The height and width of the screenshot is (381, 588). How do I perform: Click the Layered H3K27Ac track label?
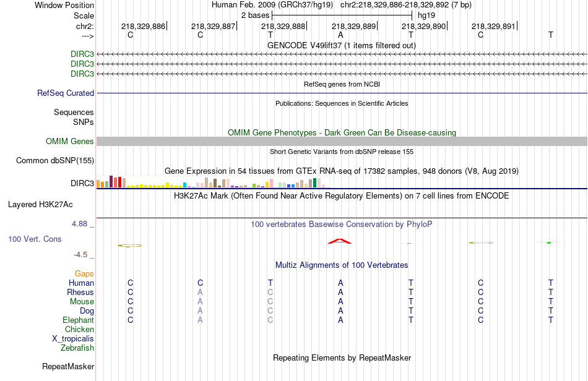40,205
